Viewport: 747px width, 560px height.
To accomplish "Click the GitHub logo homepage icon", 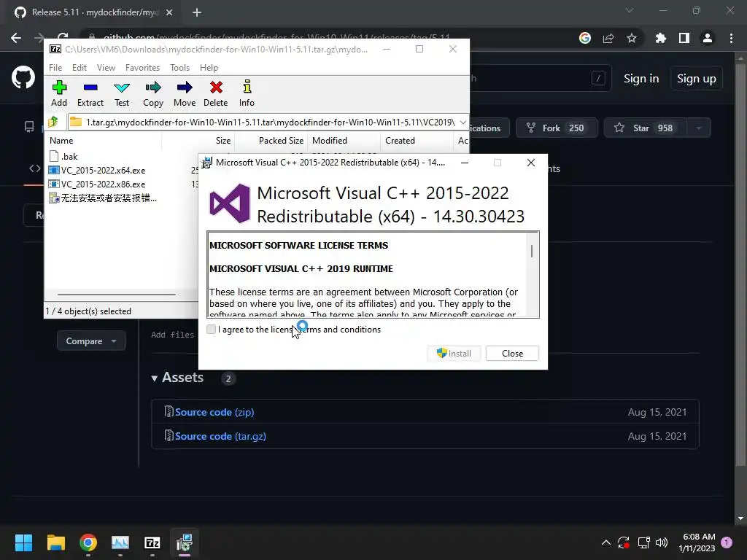I will click(x=23, y=77).
